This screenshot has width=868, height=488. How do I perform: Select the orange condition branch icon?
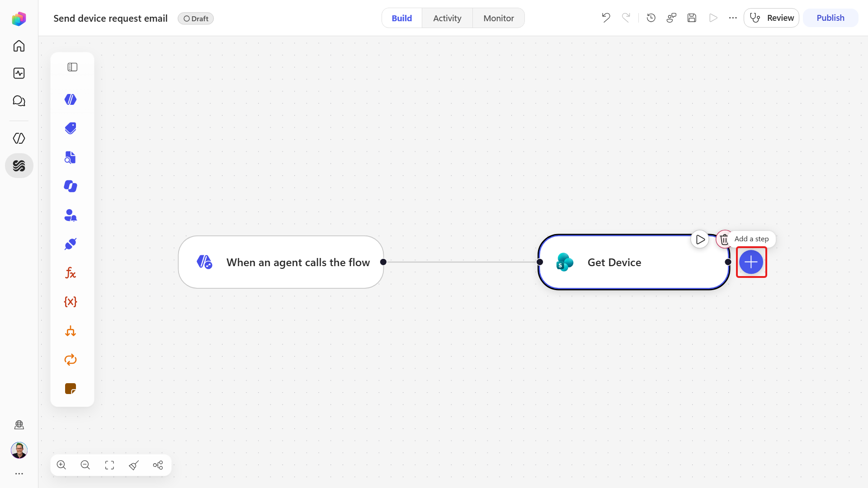pos(71,331)
